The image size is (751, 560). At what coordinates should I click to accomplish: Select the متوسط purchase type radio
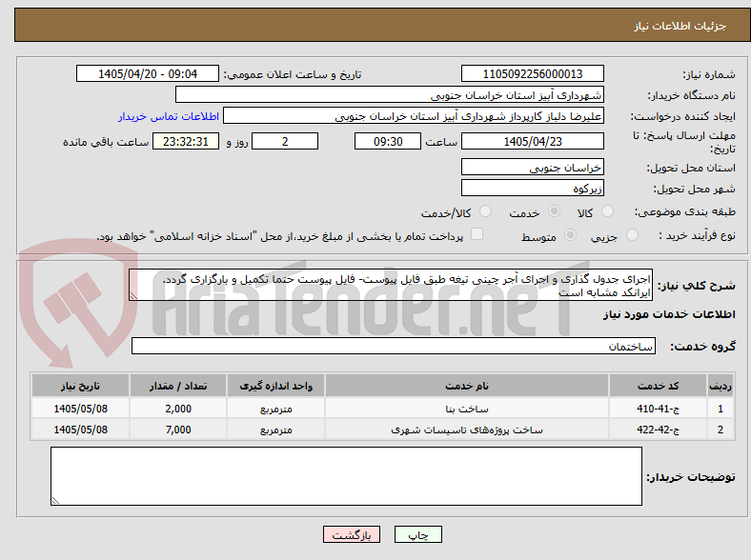pos(570,235)
